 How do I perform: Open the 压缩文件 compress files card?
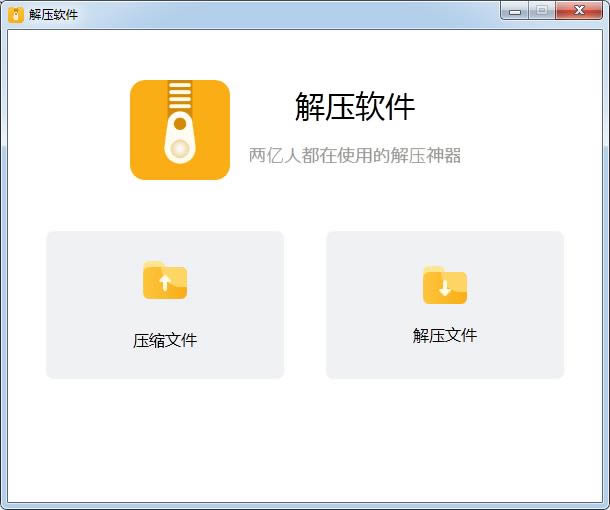165,305
